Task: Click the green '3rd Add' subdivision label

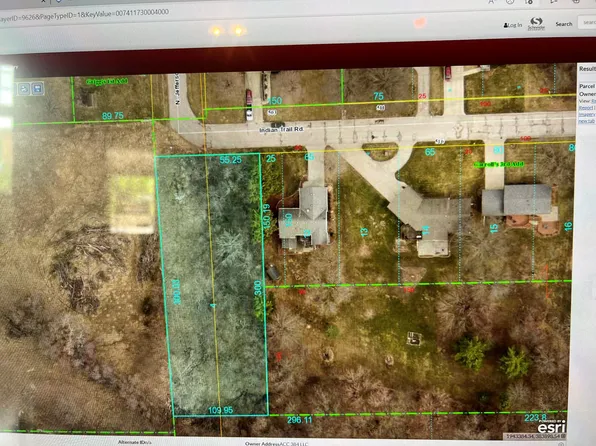Action: pyautogui.click(x=499, y=164)
